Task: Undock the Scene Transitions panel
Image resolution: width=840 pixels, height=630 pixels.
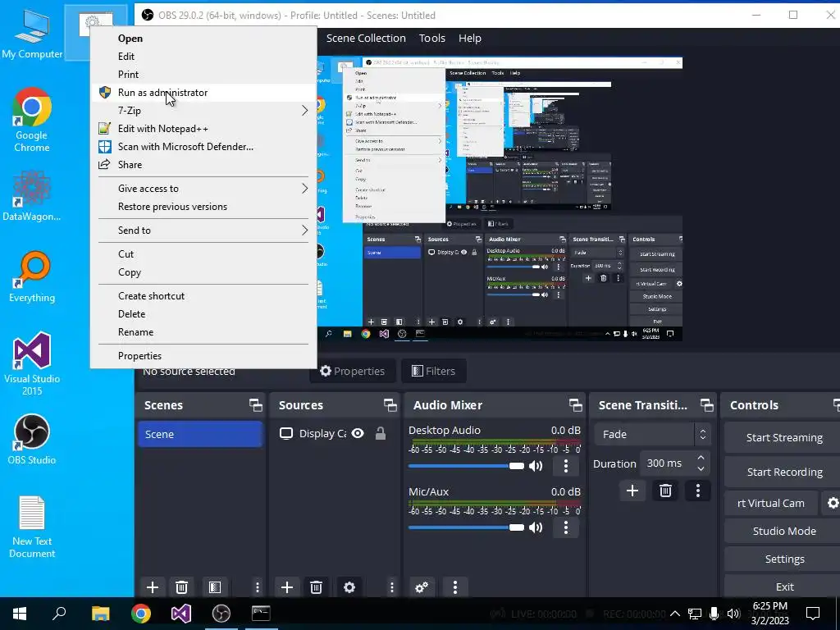Action: coord(706,405)
